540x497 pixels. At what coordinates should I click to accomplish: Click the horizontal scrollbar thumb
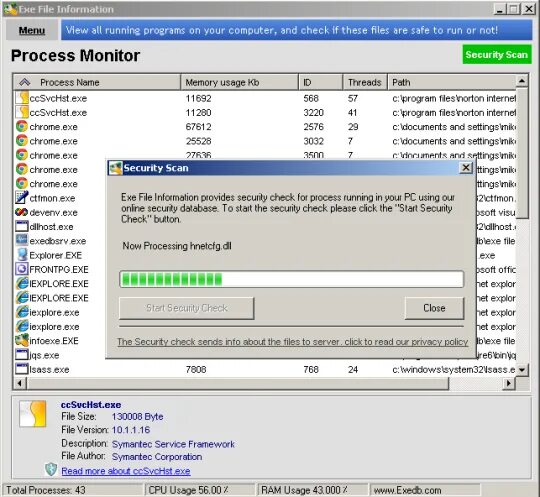point(238,383)
